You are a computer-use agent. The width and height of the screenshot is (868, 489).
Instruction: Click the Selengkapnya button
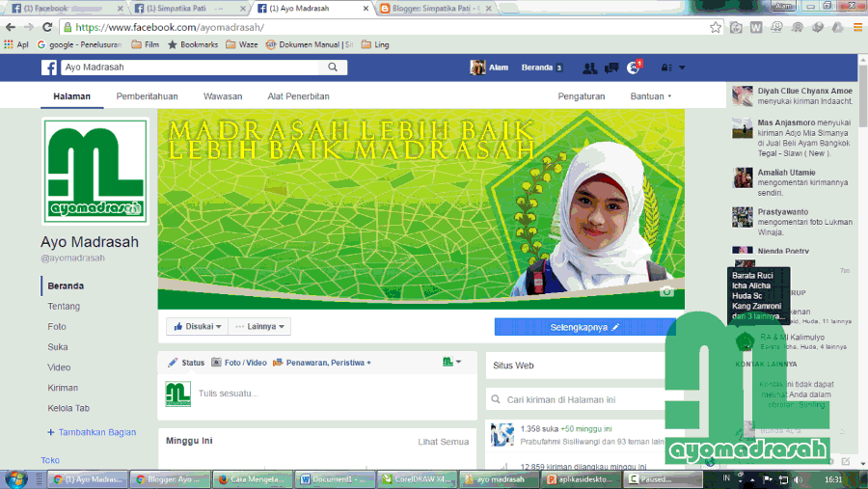[584, 327]
